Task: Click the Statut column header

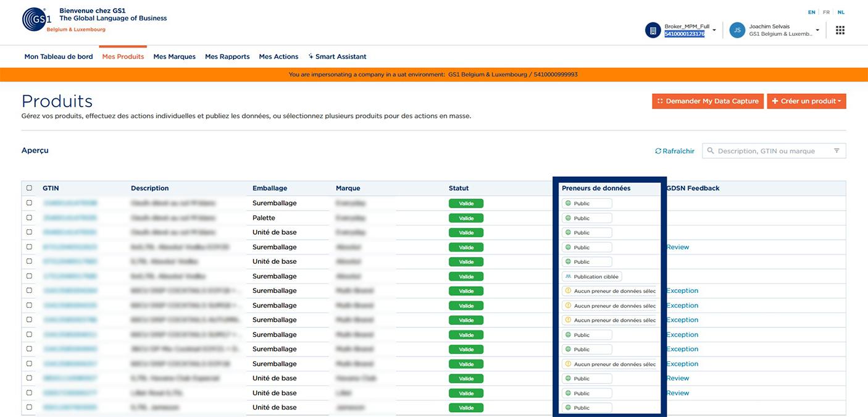Action: 459,188
